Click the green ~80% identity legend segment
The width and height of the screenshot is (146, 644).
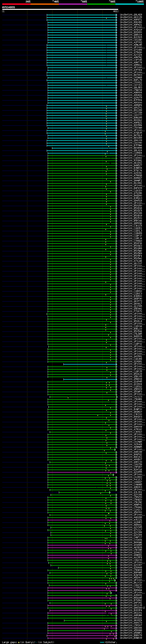(101, 4)
